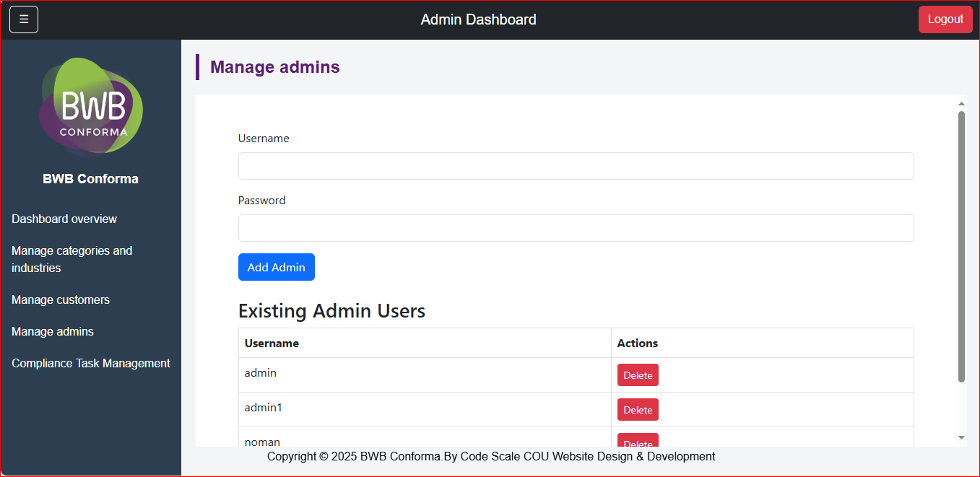The height and width of the screenshot is (477, 980).
Task: Click the copyright footer text
Action: (491, 457)
